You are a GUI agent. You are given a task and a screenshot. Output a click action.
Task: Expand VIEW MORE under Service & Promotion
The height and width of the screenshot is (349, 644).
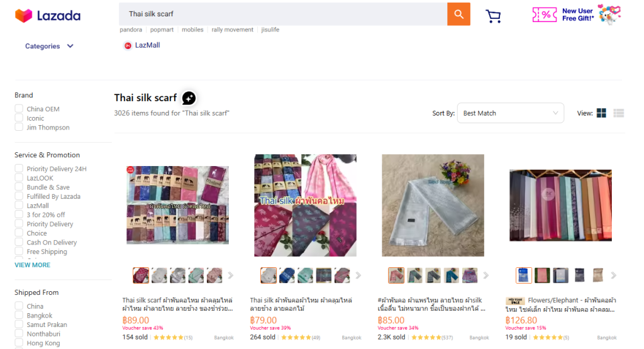33,265
